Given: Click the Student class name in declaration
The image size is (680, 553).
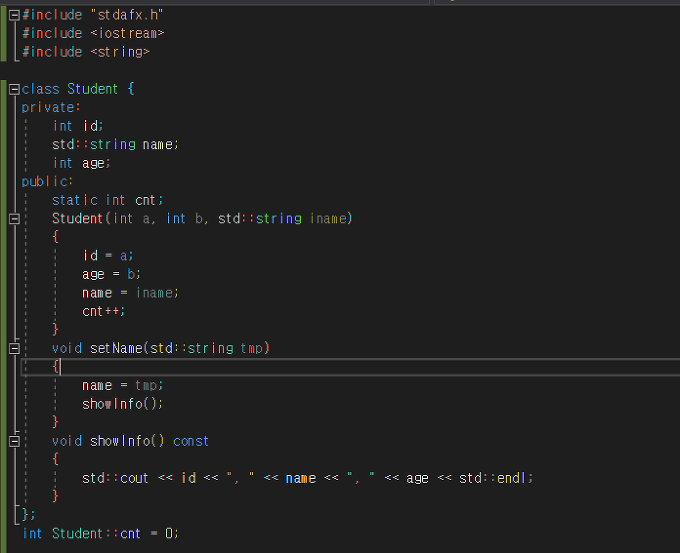Looking at the screenshot, I should 92,89.
